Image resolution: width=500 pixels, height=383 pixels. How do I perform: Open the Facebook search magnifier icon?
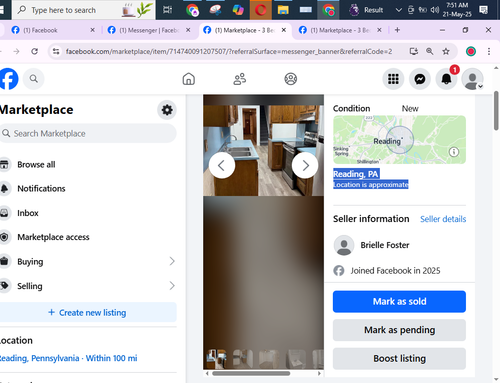(x=33, y=79)
